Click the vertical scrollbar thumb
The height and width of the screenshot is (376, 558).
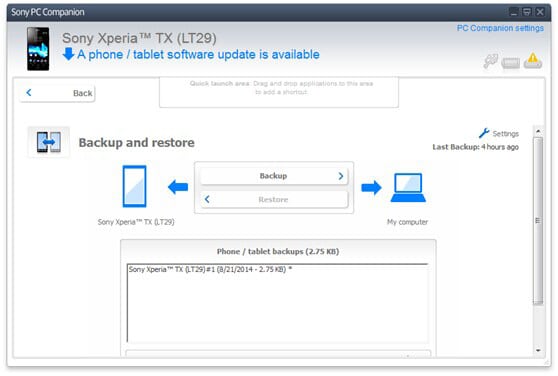538,221
